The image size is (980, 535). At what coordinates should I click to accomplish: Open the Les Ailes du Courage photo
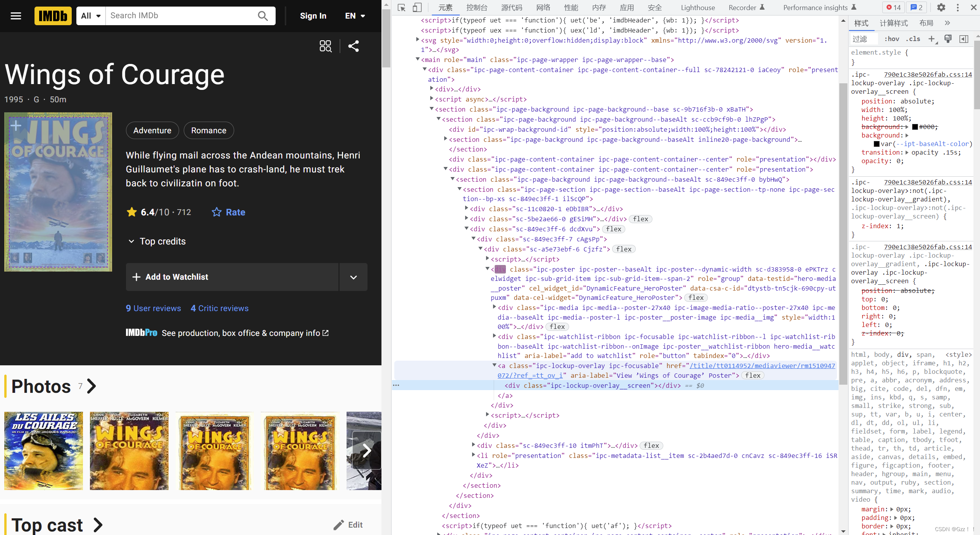pos(43,451)
